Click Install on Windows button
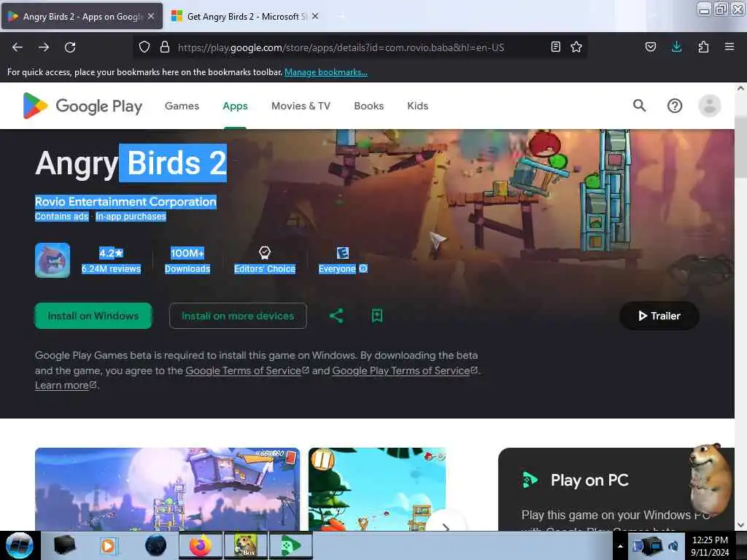The image size is (747, 560). tap(93, 316)
